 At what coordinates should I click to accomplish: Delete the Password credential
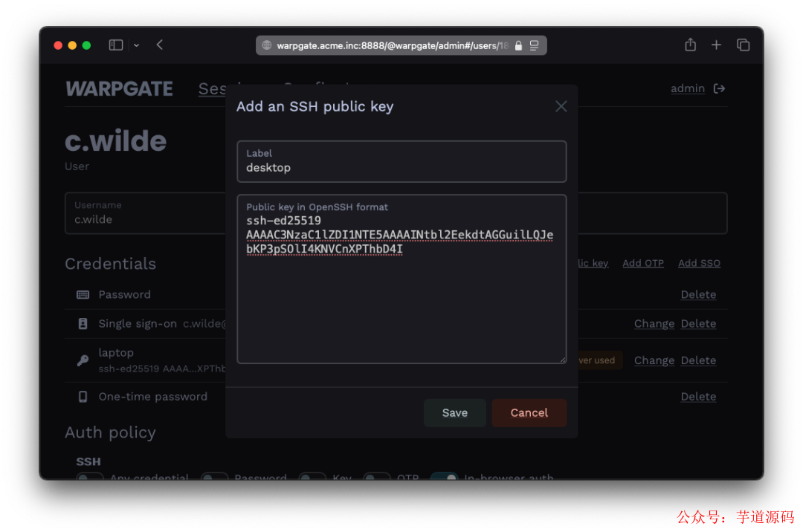click(698, 295)
